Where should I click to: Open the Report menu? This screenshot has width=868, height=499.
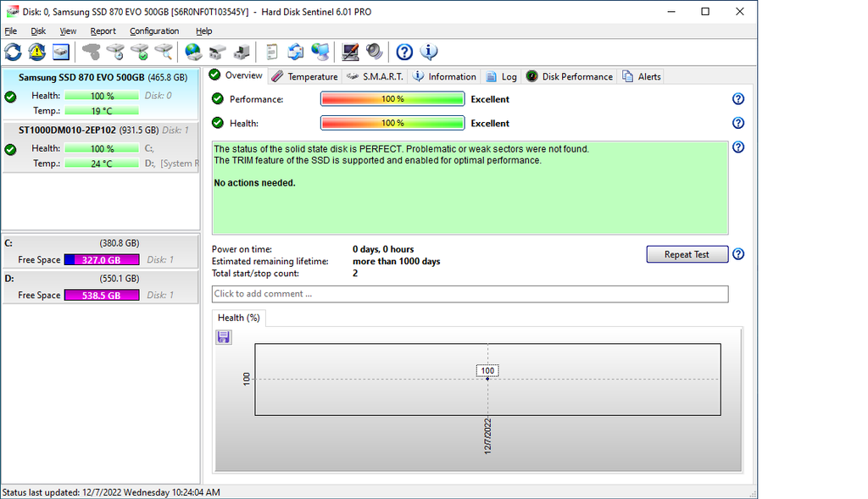103,31
